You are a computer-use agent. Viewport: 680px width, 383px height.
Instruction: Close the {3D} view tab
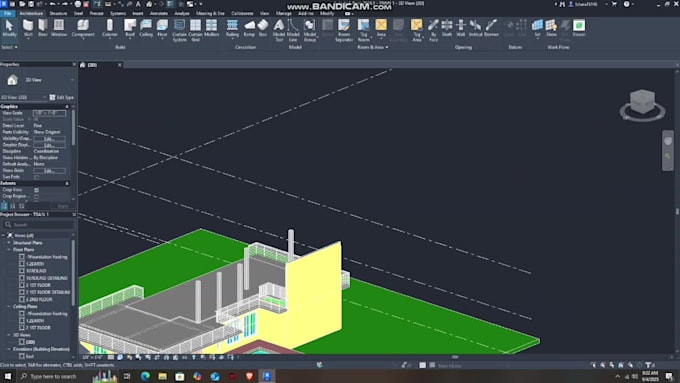coord(120,65)
